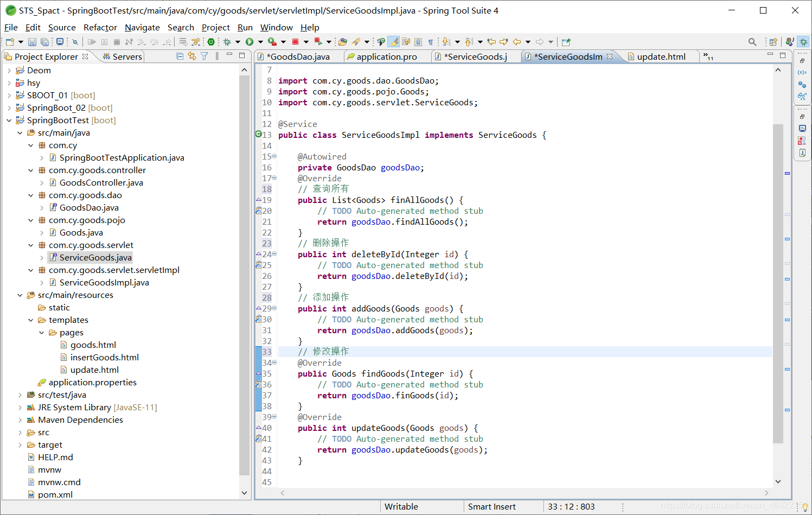Click the Save All toolbar icon

tap(44, 42)
